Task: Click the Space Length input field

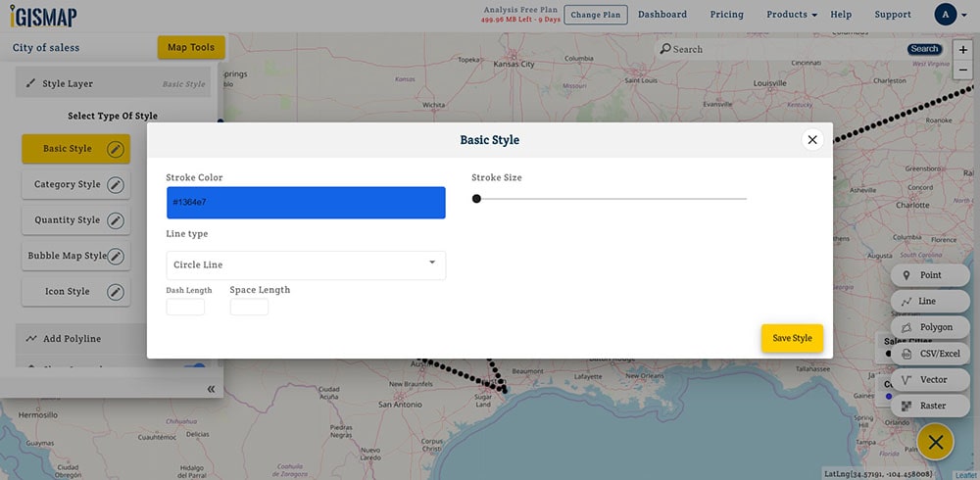Action: 249,307
